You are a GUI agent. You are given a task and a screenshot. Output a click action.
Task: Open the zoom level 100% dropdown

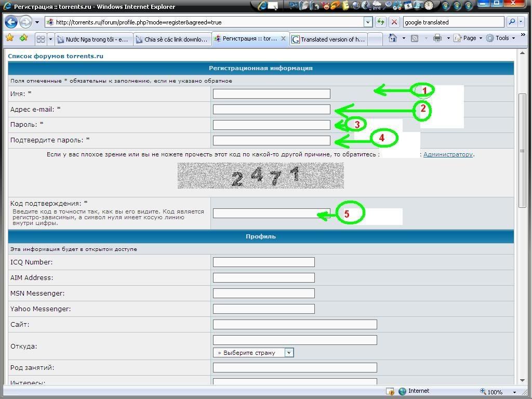[514, 392]
